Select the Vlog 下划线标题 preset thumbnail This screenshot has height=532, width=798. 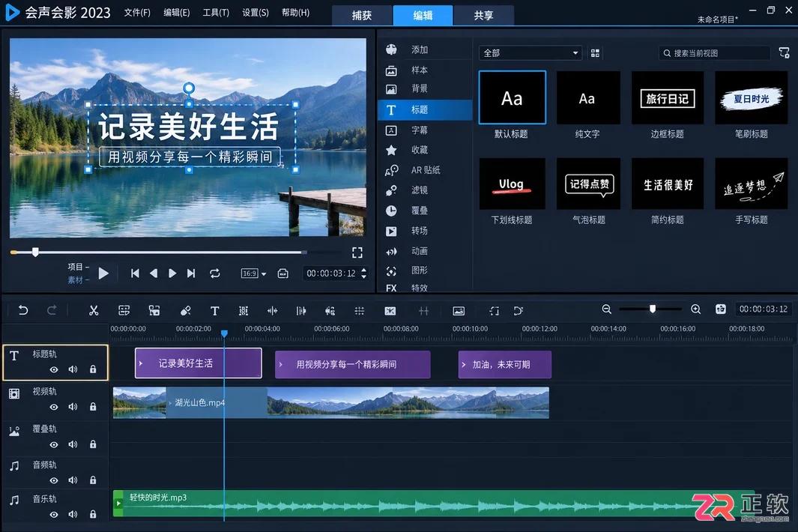(x=512, y=184)
